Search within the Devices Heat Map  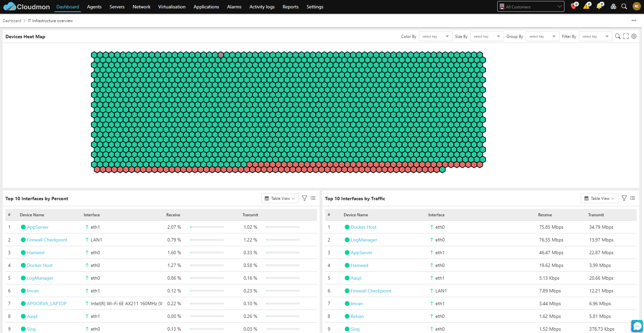[x=617, y=36]
